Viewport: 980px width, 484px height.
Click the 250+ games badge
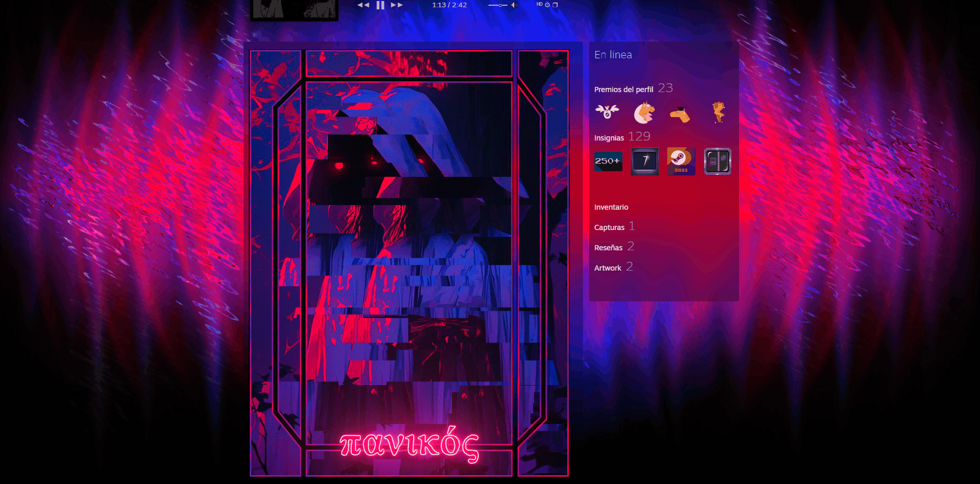coord(608,161)
